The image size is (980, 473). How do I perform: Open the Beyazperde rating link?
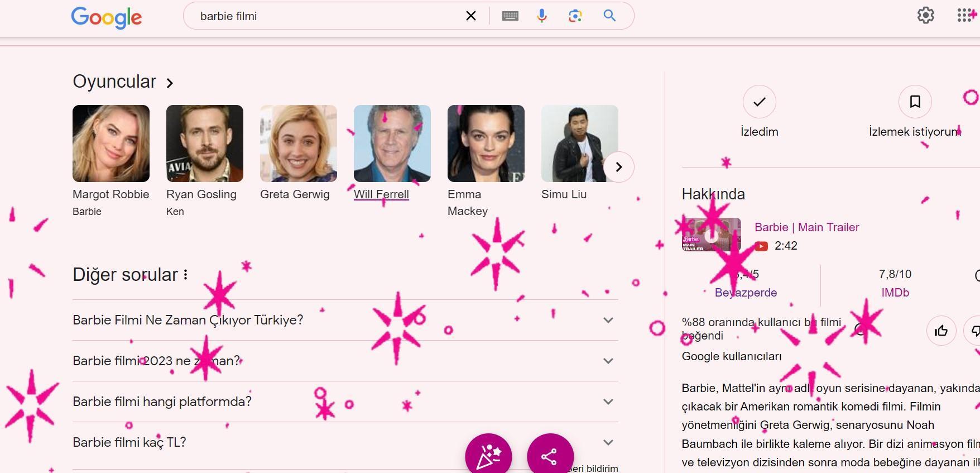[746, 293]
